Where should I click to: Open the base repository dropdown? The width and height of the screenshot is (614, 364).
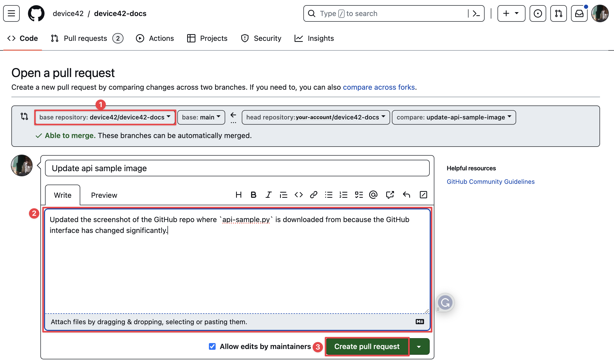click(105, 117)
